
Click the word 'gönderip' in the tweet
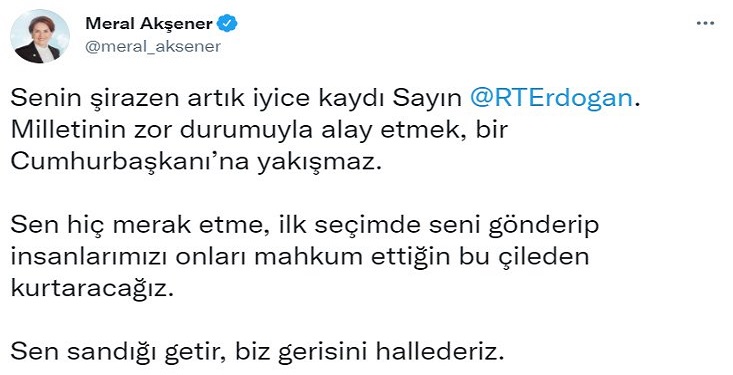pyautogui.click(x=544, y=226)
